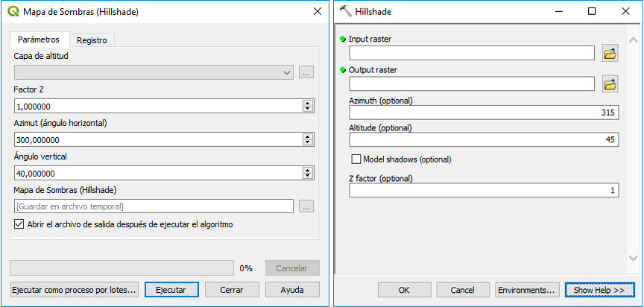
Task: Click the 0% progress bar
Action: pos(121,268)
